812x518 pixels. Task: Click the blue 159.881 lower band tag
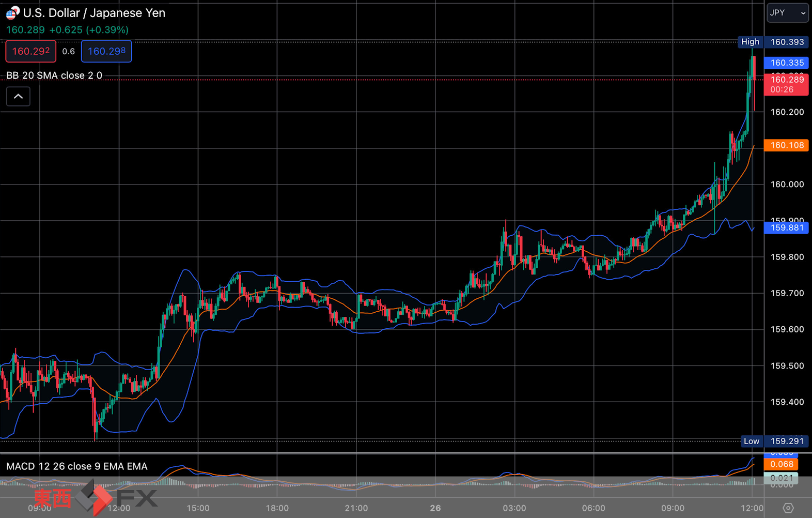(x=787, y=227)
